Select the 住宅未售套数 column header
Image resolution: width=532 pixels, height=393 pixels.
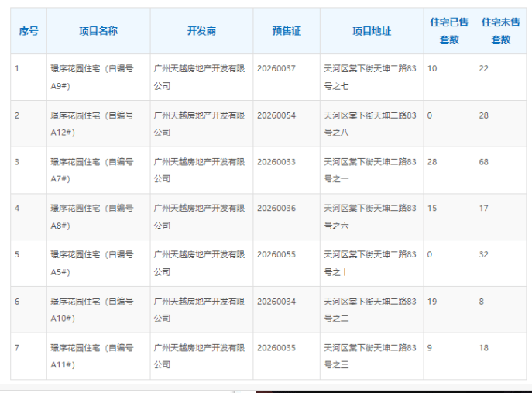point(500,31)
